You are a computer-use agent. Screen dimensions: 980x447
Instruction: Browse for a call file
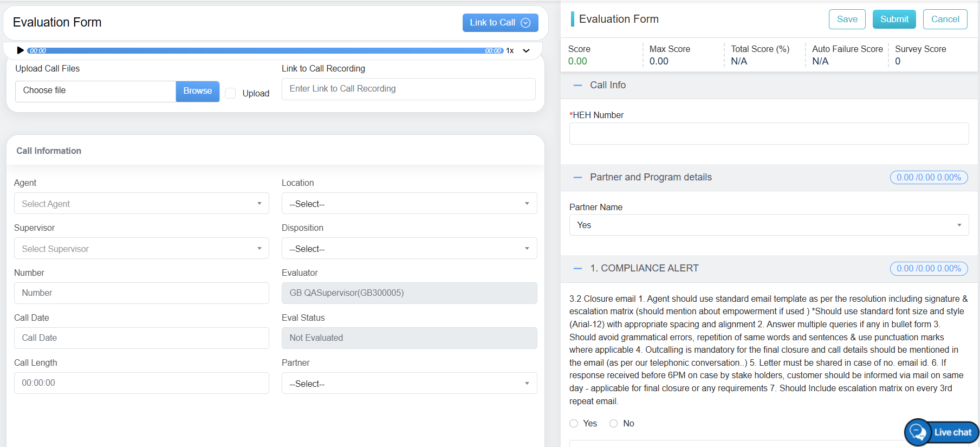[197, 91]
